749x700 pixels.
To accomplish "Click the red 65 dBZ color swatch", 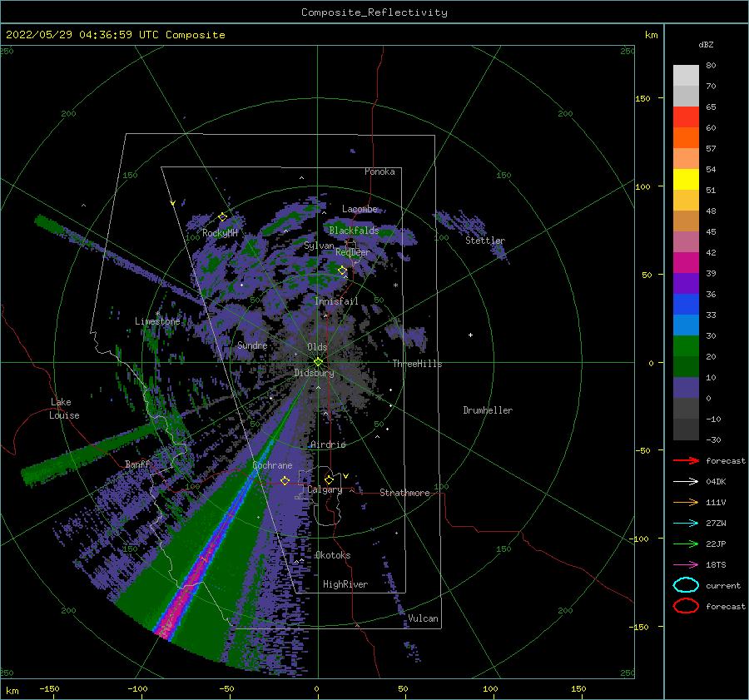I will click(x=686, y=117).
